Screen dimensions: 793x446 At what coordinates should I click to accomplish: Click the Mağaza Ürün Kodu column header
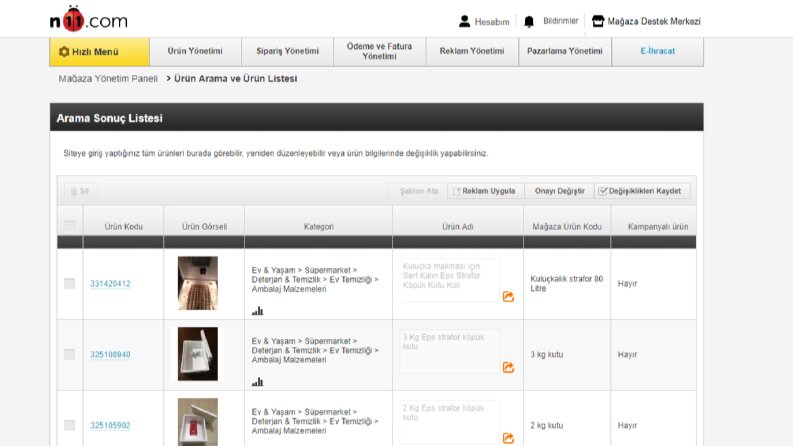pyautogui.click(x=567, y=227)
